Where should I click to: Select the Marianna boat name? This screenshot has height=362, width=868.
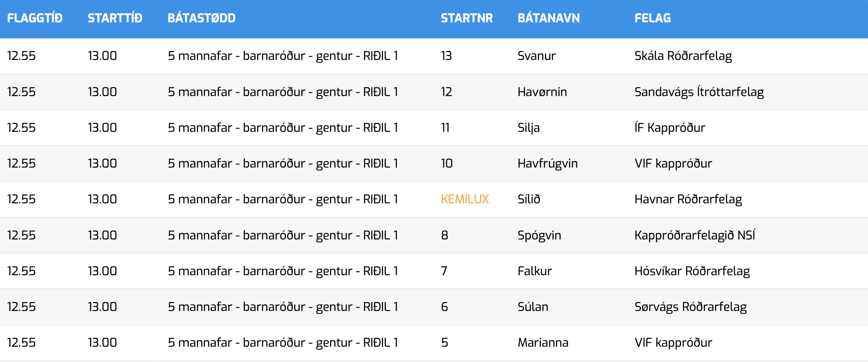543,343
